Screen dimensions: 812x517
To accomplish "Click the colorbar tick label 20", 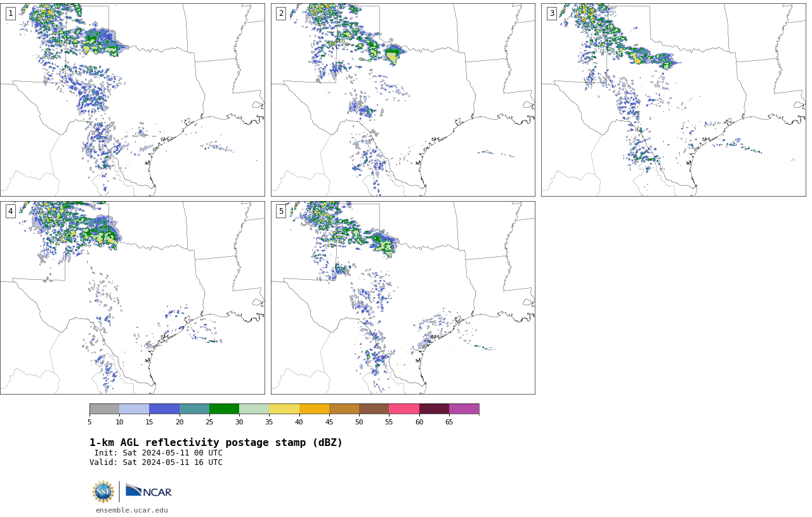I will [x=180, y=422].
